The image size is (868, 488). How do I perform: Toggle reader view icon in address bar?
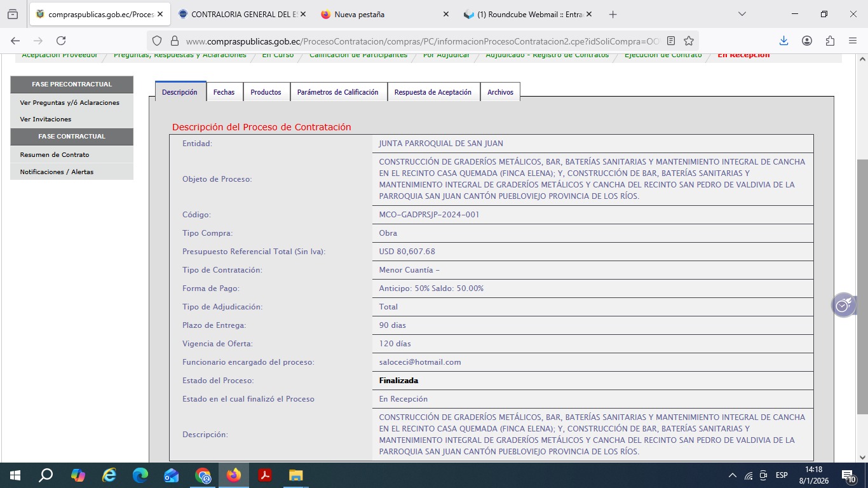tap(671, 41)
